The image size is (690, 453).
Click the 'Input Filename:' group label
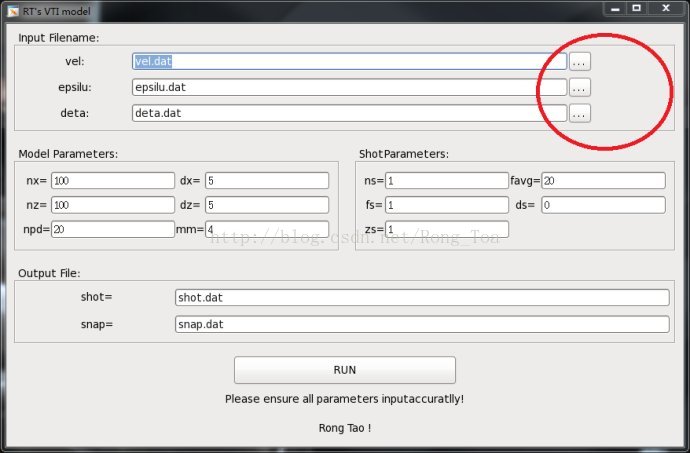[x=59, y=38]
